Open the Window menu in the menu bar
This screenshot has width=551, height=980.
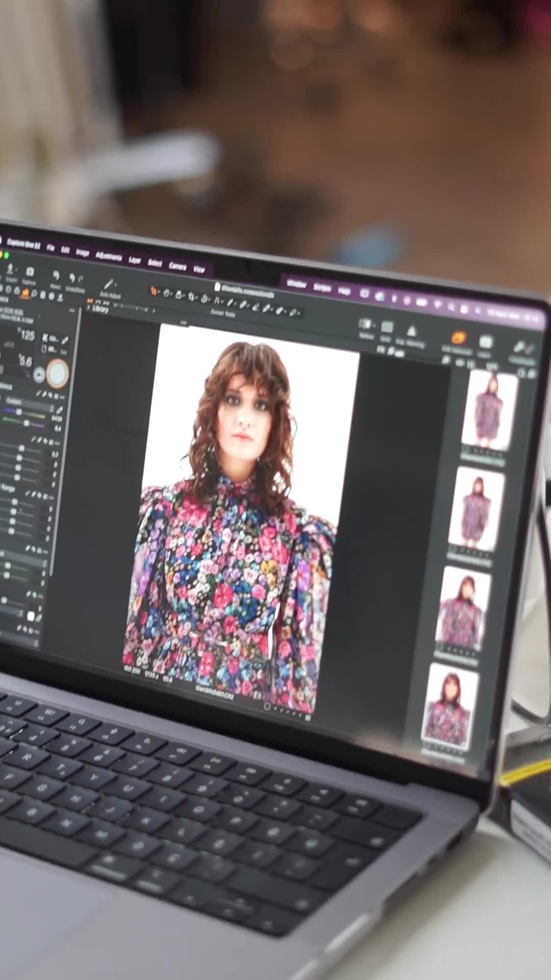296,284
